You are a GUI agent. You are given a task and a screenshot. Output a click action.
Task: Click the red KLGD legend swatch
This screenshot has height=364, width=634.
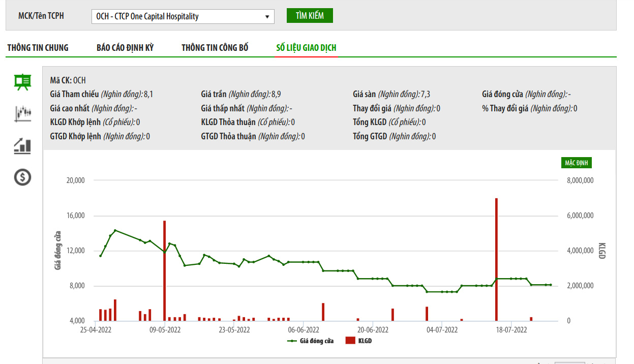(x=350, y=341)
